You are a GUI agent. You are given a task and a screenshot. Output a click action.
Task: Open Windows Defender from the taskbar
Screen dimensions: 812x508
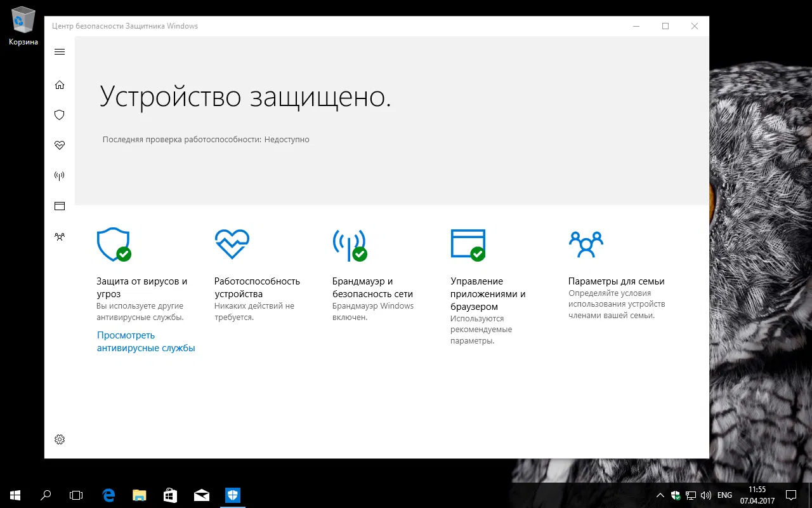(x=232, y=495)
